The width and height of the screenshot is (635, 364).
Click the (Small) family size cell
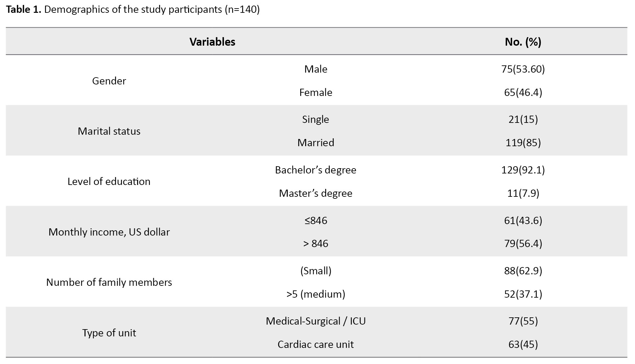(316, 271)
